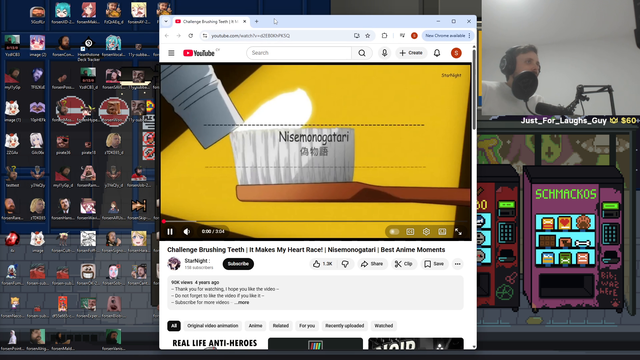Subscribe to the StarNight channel
The image size is (640, 360).
click(x=238, y=264)
